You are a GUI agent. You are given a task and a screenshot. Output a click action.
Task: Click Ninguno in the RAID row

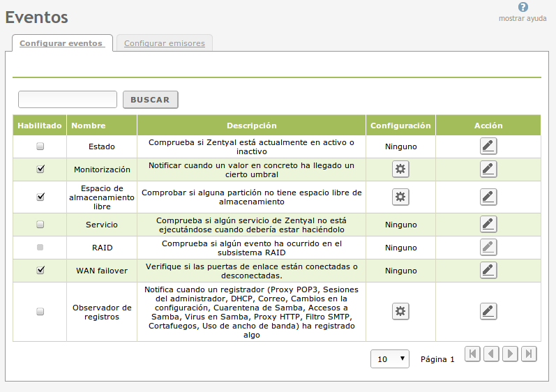(400, 248)
